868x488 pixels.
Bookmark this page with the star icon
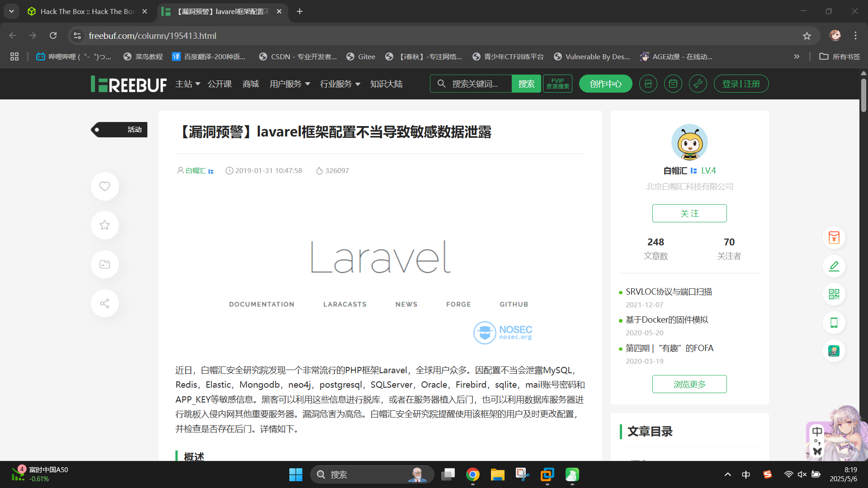807,36
